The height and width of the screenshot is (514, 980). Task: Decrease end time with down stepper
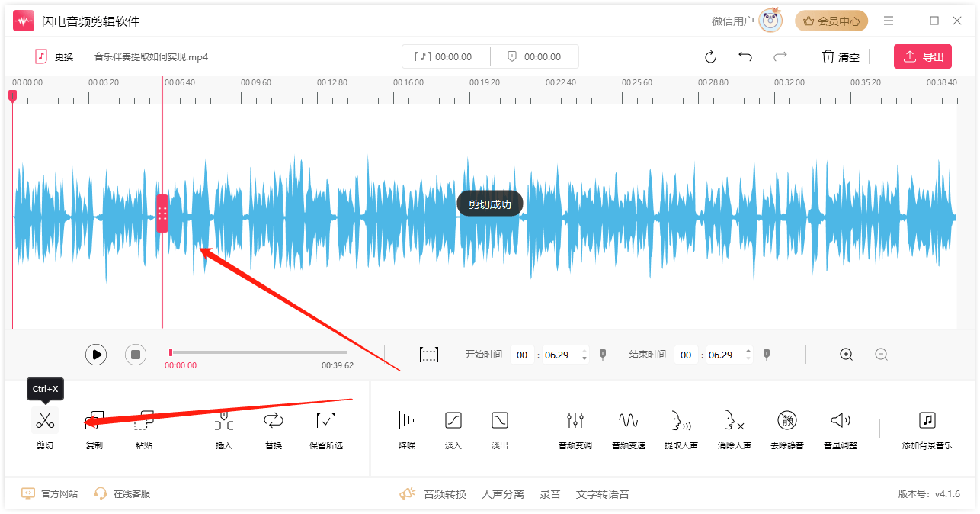click(748, 358)
